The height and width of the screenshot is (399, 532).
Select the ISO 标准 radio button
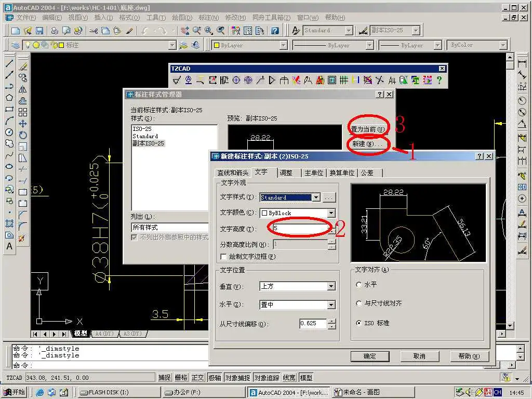click(x=359, y=323)
